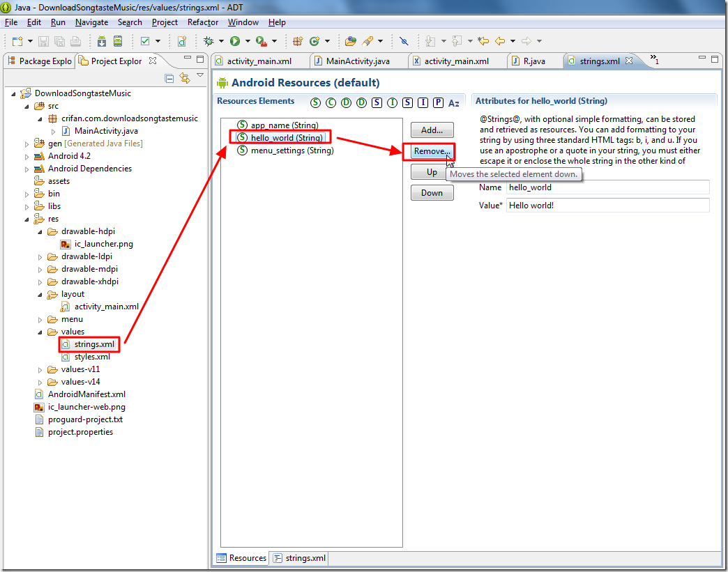The image size is (728, 572).
Task: Click the Debug bug icon
Action: [209, 41]
